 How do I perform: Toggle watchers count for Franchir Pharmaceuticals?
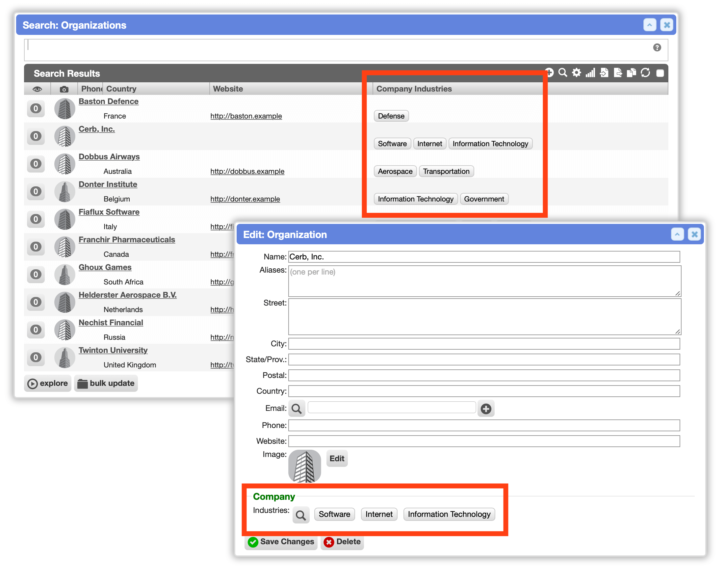coord(36,247)
